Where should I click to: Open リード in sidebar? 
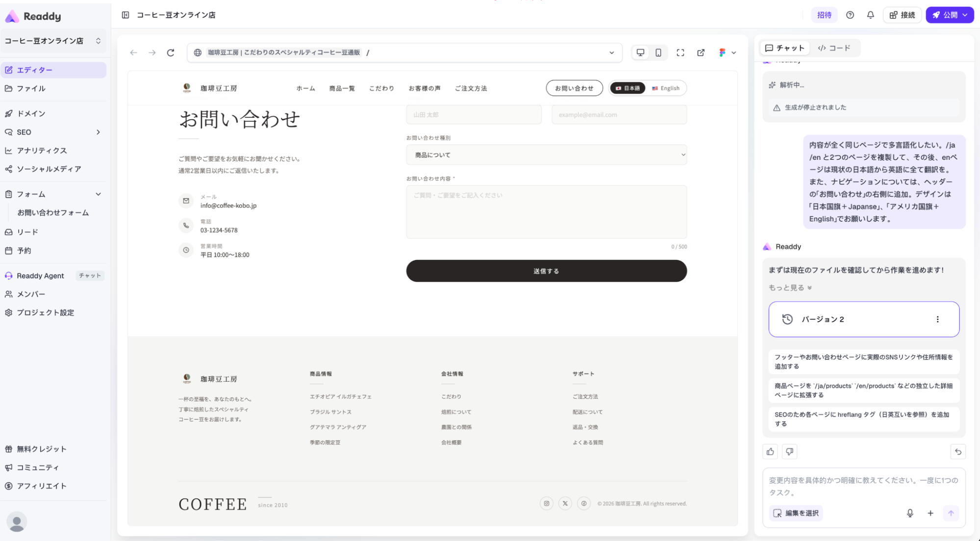tap(53, 232)
